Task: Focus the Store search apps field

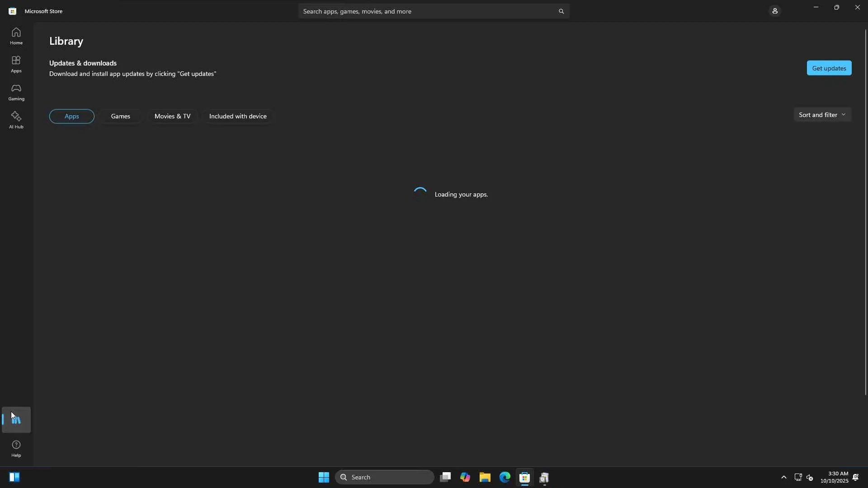Action: (425, 11)
